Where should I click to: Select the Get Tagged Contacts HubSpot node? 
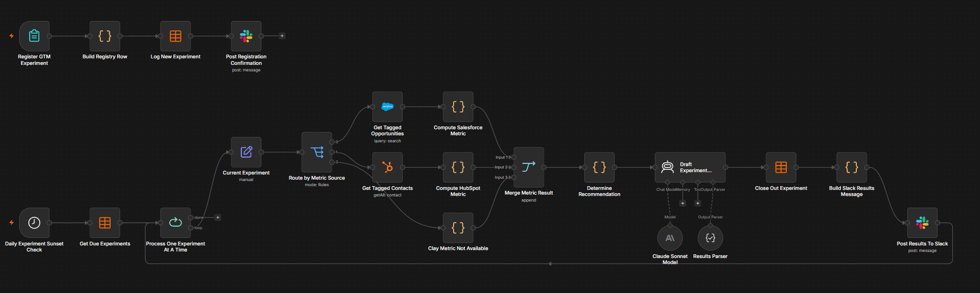coord(387,167)
